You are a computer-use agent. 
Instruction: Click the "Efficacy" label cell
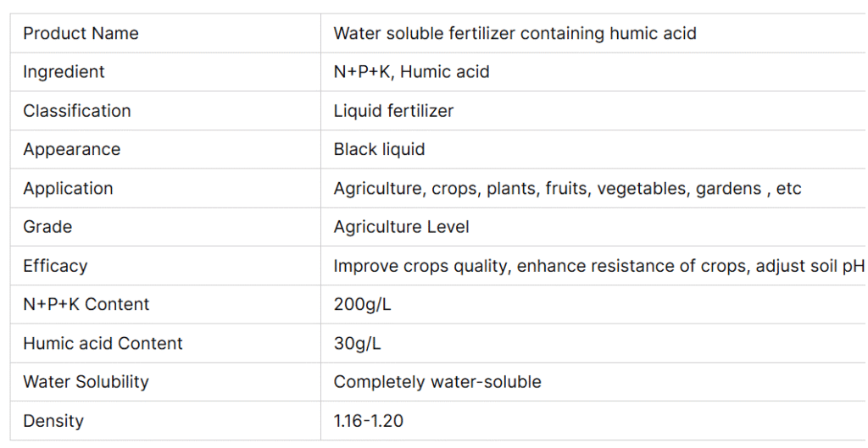click(x=55, y=266)
